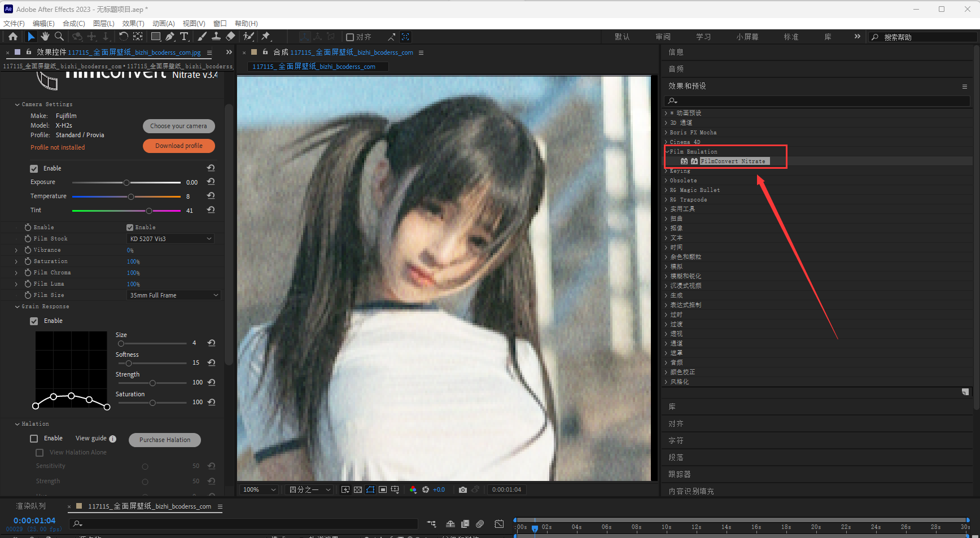Select the Brush tool
The height and width of the screenshot is (538, 980).
point(202,36)
